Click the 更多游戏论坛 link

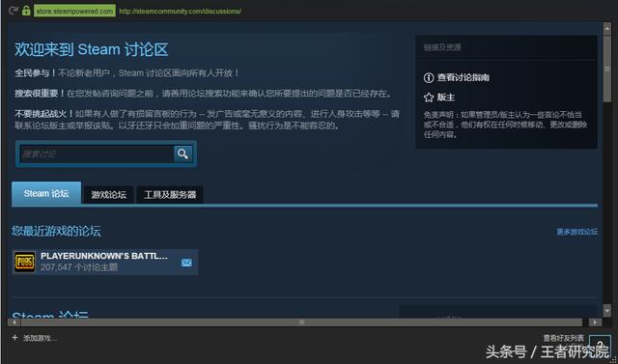coord(577,232)
